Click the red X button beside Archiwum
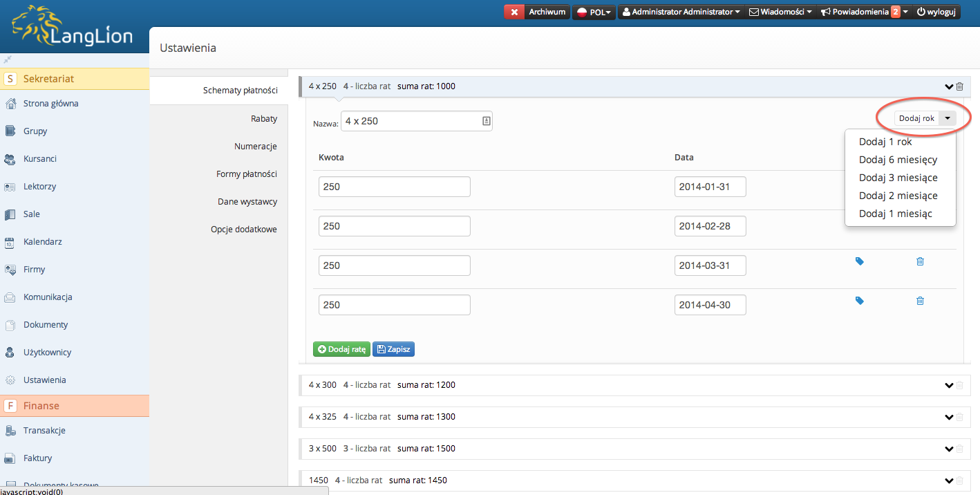The image size is (980, 495). [x=514, y=12]
